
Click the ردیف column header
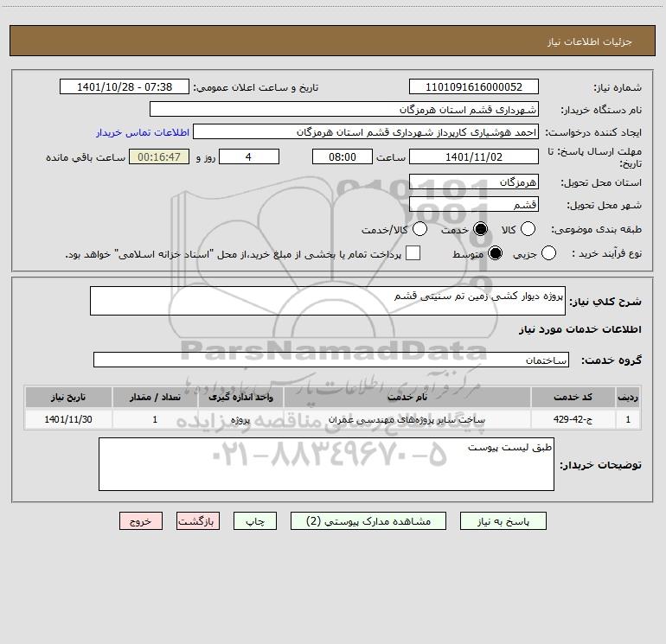pyautogui.click(x=628, y=397)
